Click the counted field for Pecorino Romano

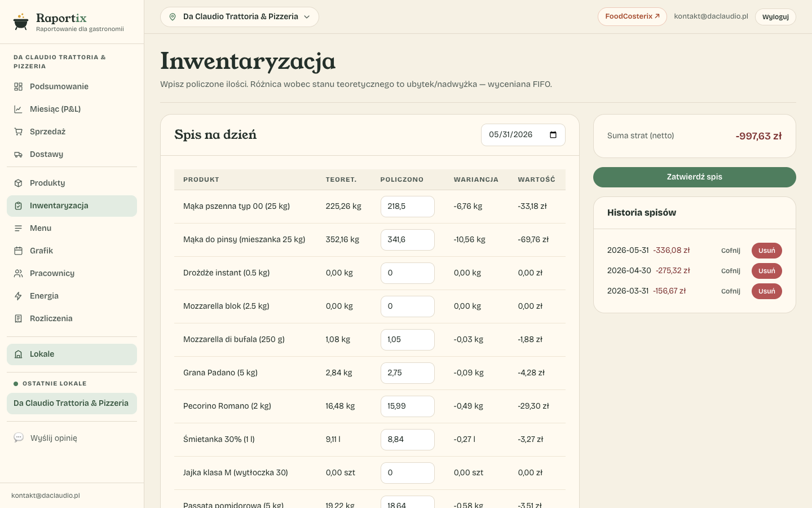(408, 406)
